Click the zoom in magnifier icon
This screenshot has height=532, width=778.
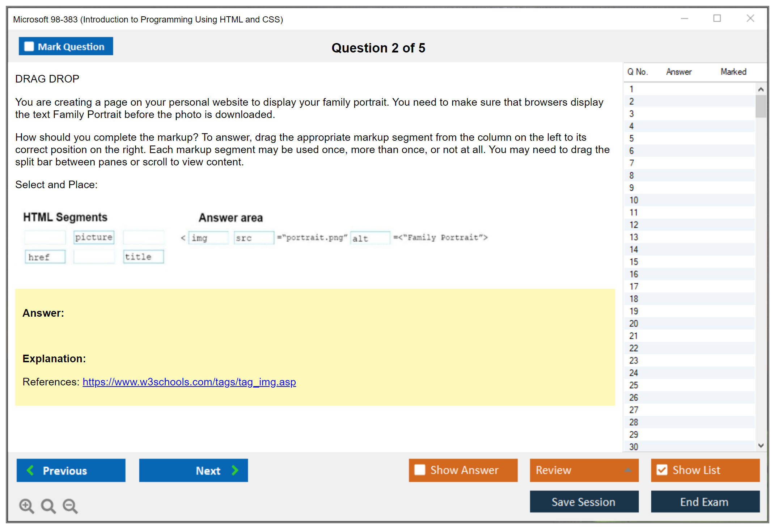[26, 506]
